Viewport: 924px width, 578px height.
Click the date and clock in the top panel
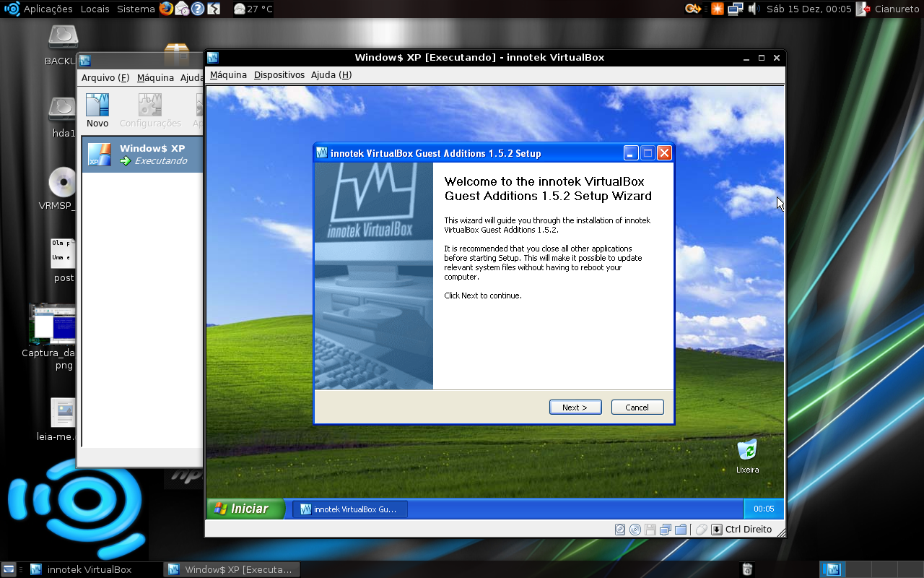(809, 9)
